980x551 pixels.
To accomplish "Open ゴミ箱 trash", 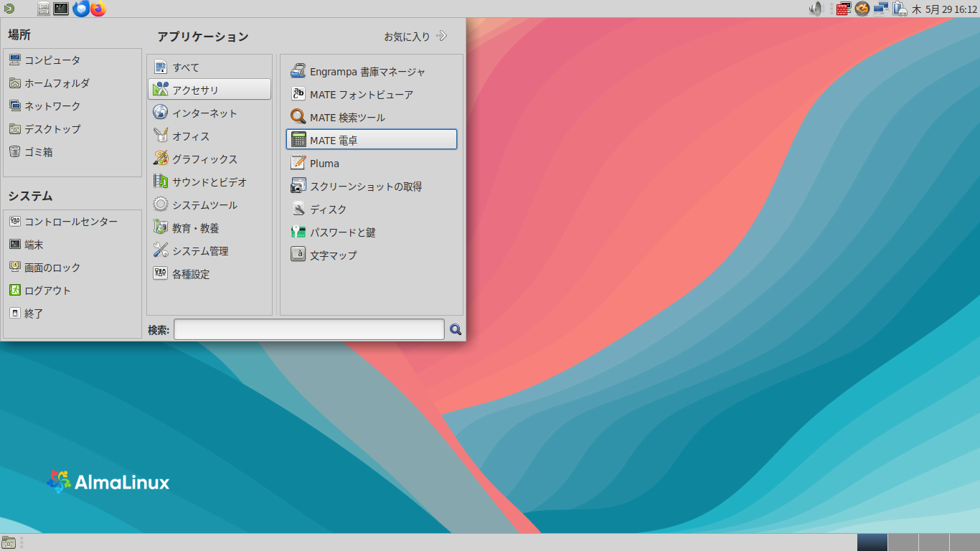I will tap(72, 152).
